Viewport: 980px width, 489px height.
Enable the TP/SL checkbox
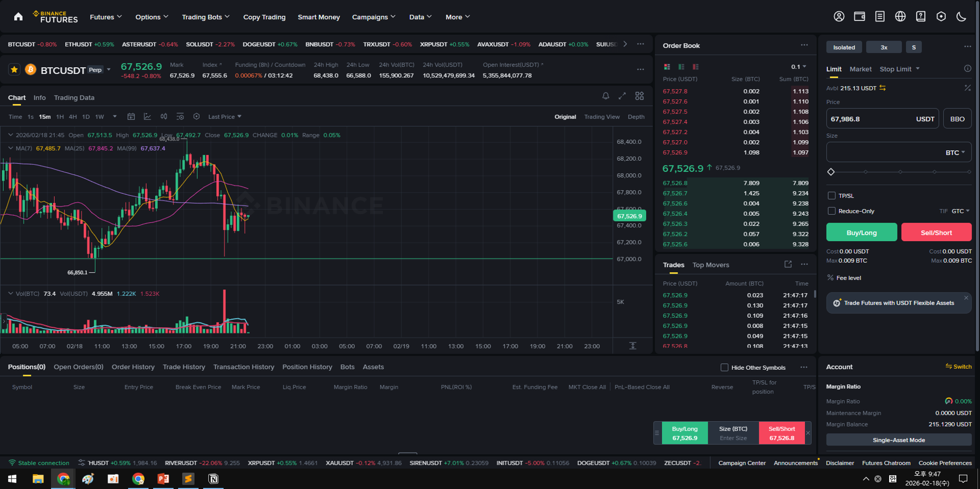(x=831, y=196)
